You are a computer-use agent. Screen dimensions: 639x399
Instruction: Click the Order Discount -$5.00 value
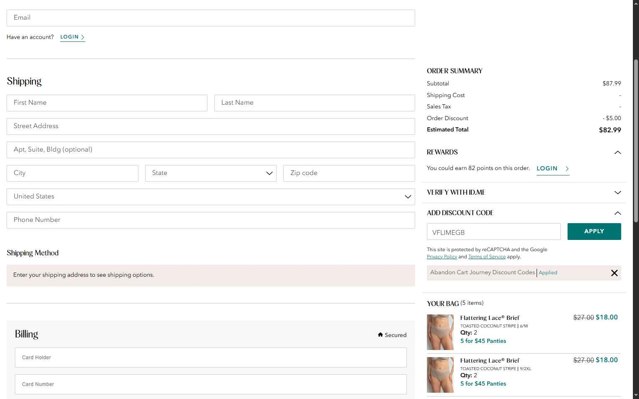(x=612, y=118)
